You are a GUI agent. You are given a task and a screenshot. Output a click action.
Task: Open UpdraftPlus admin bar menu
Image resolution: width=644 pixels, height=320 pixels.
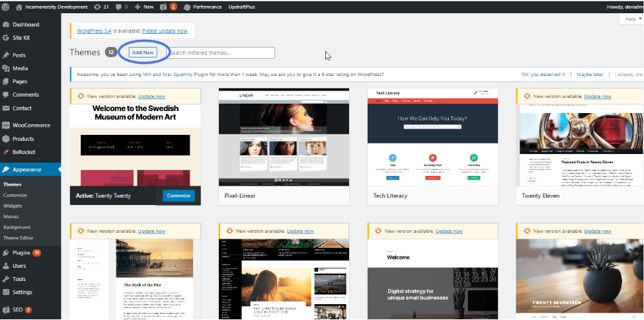(x=241, y=7)
